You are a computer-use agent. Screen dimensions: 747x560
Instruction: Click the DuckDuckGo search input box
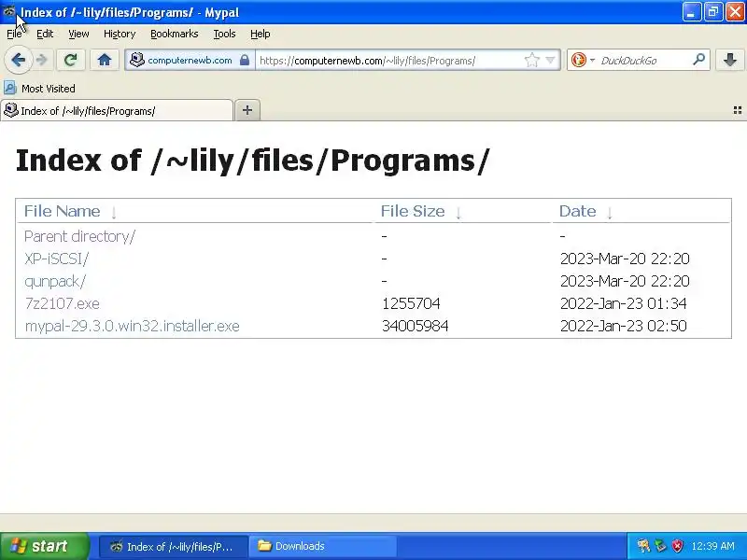pos(643,61)
